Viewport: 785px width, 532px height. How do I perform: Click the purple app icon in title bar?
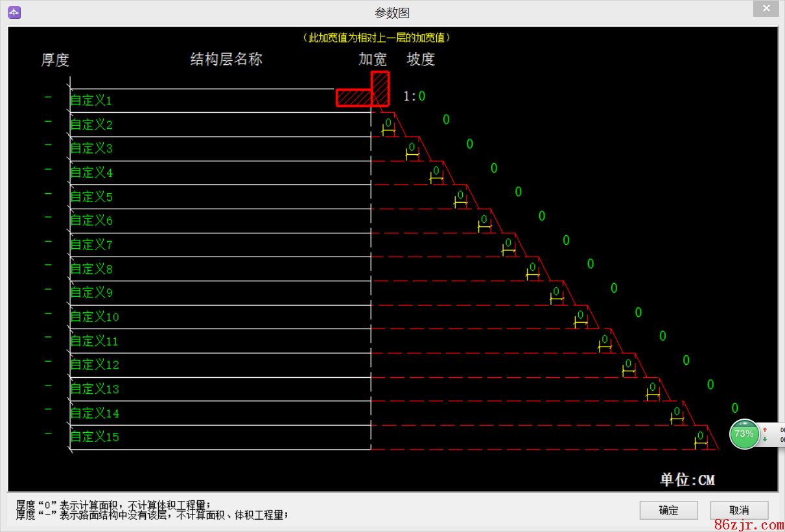tap(14, 12)
